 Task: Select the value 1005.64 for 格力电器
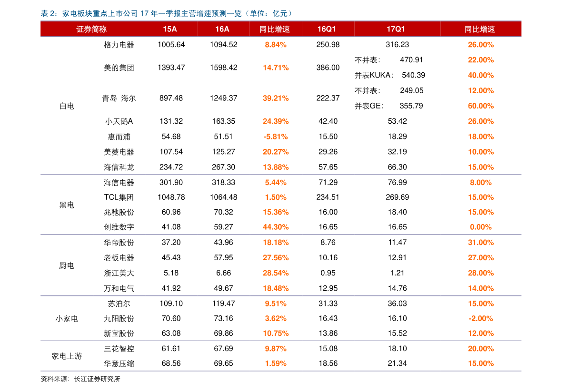[x=171, y=45]
